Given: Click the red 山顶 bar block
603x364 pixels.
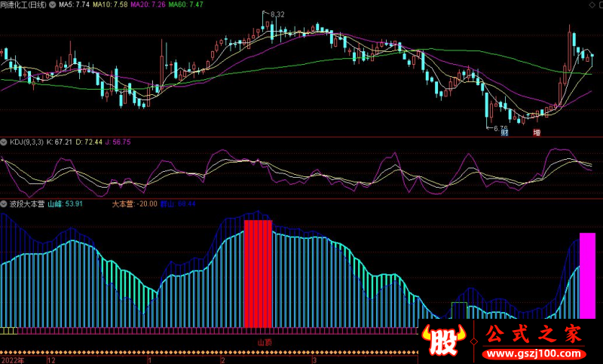Looking at the screenshot, I should [x=258, y=273].
